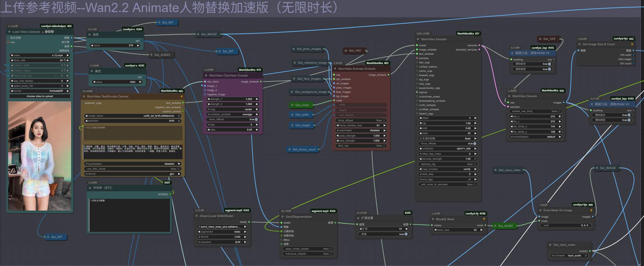Image resolution: width=644 pixels, height=266 pixels.
Task: Click the choose video to upload button
Action: point(39,96)
